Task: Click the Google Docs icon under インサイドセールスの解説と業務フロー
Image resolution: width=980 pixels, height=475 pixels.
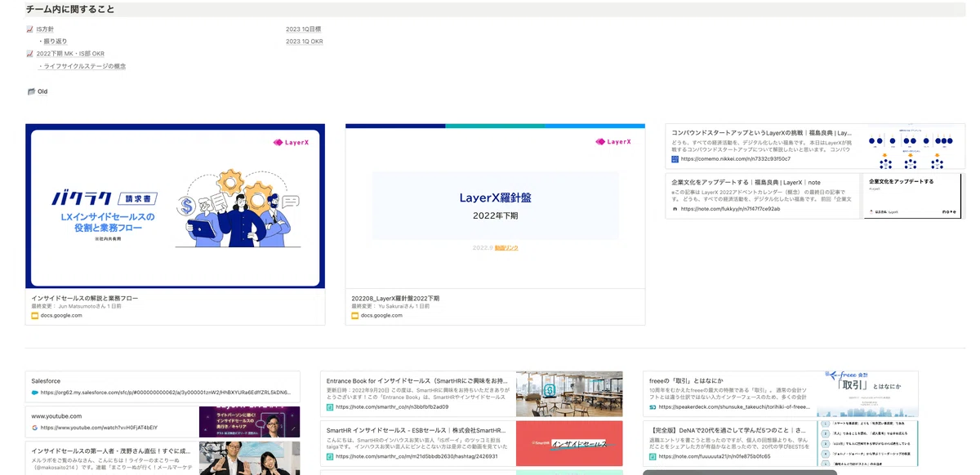Action: point(35,315)
